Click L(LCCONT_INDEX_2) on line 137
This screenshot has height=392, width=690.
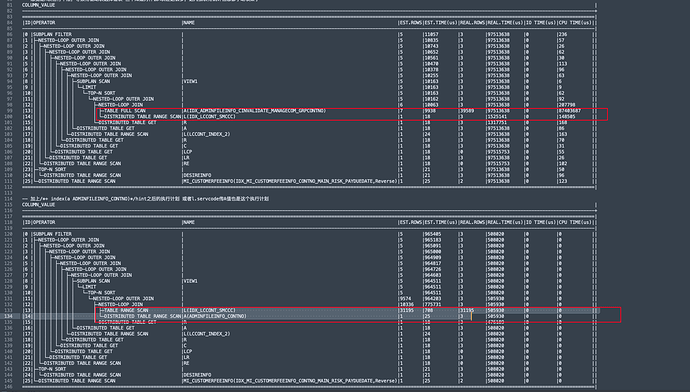pos(207,334)
